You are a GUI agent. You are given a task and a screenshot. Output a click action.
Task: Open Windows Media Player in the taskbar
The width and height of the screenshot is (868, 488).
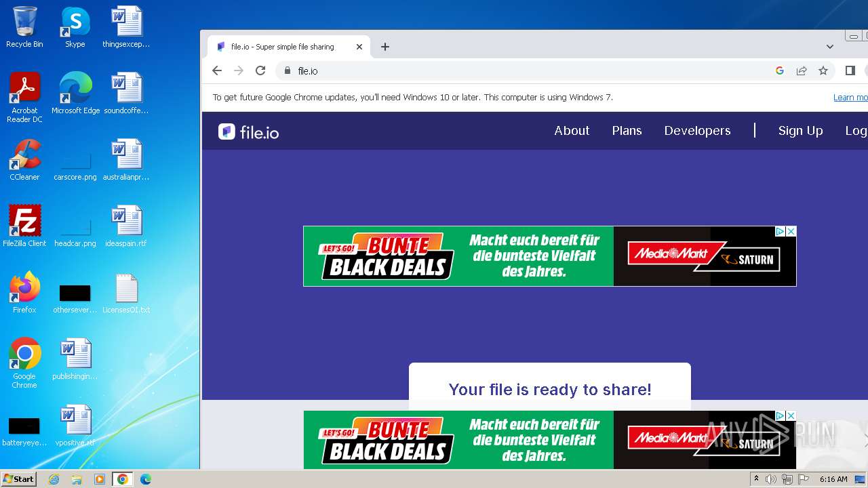point(100,479)
